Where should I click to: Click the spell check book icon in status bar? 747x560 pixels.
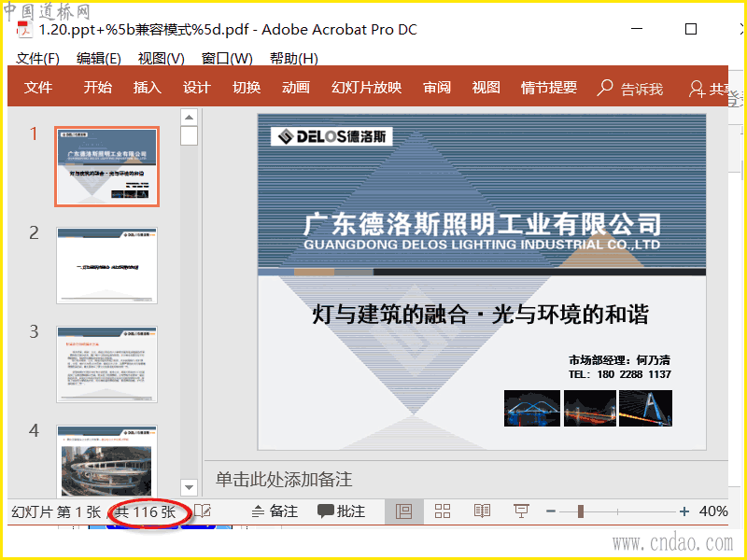pyautogui.click(x=203, y=511)
